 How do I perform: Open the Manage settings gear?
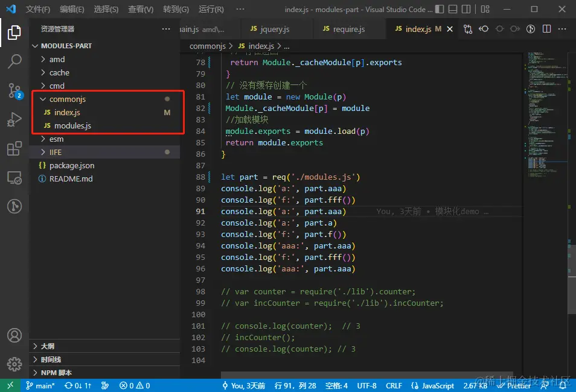[x=14, y=364]
